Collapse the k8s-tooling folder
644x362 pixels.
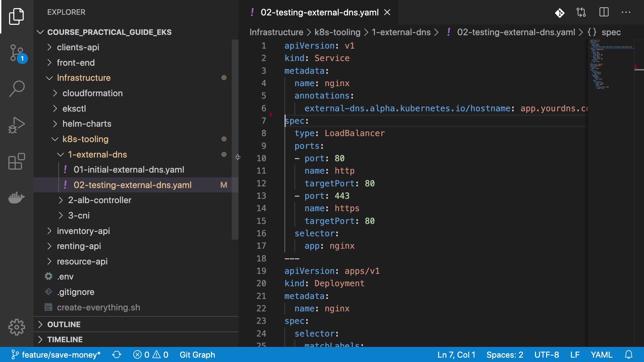pyautogui.click(x=85, y=139)
